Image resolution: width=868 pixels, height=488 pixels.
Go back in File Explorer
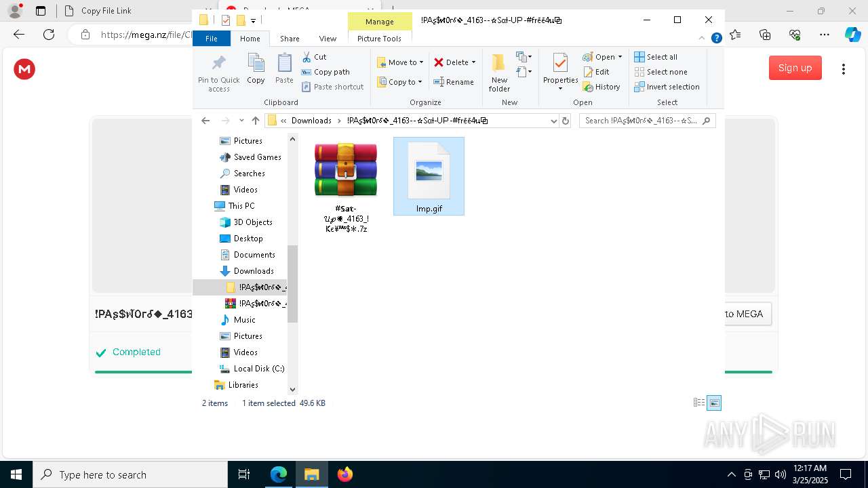click(205, 121)
